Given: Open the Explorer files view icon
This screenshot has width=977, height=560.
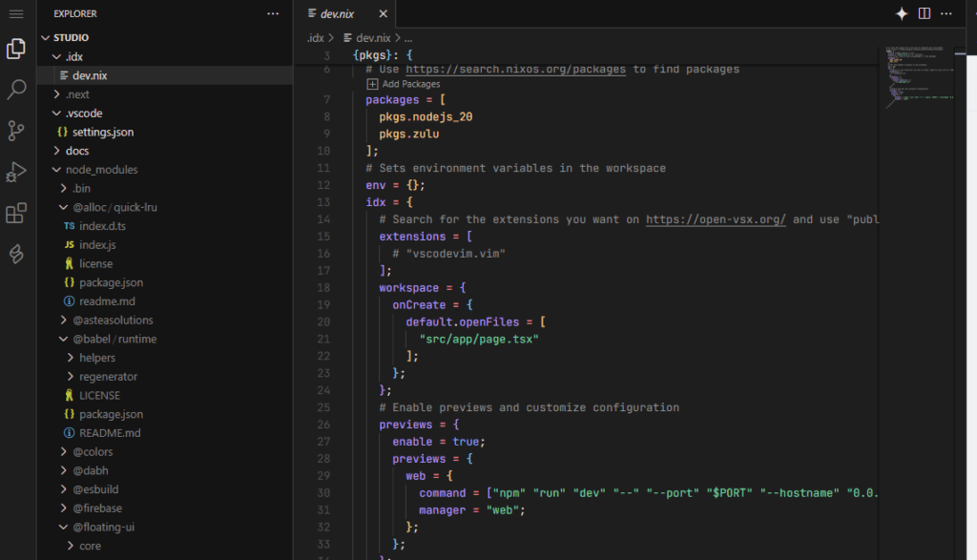Looking at the screenshot, I should (x=16, y=49).
